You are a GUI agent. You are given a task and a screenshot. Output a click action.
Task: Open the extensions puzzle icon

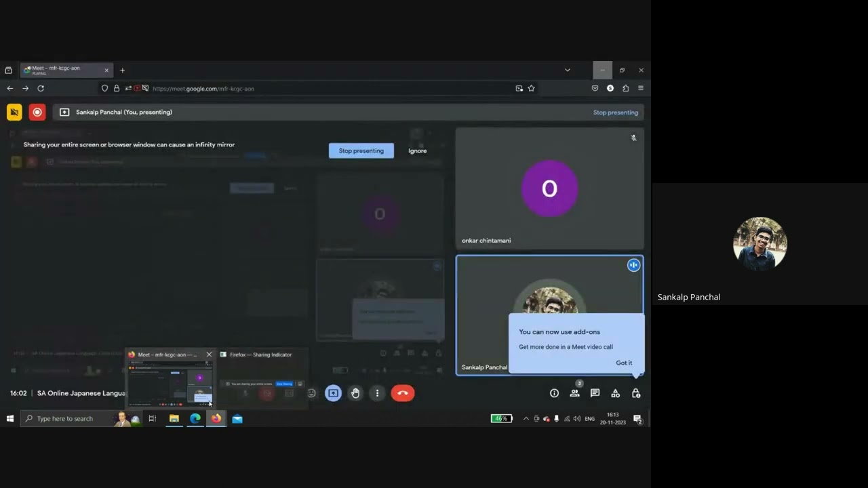tap(625, 88)
